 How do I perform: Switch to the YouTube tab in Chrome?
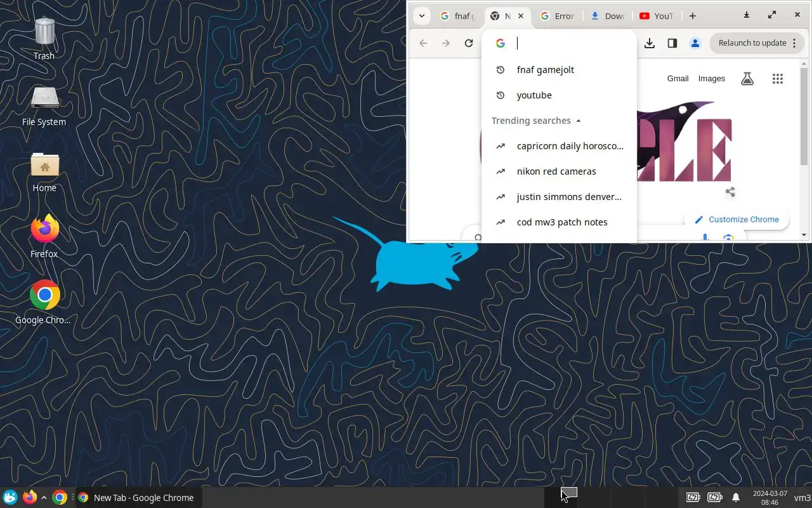coord(657,16)
